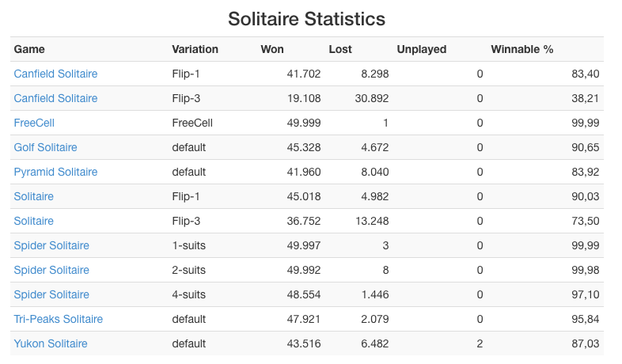Open the Canfield Solitaire Flip-1 link
Screen dimensions: 622x364
[x=55, y=74]
